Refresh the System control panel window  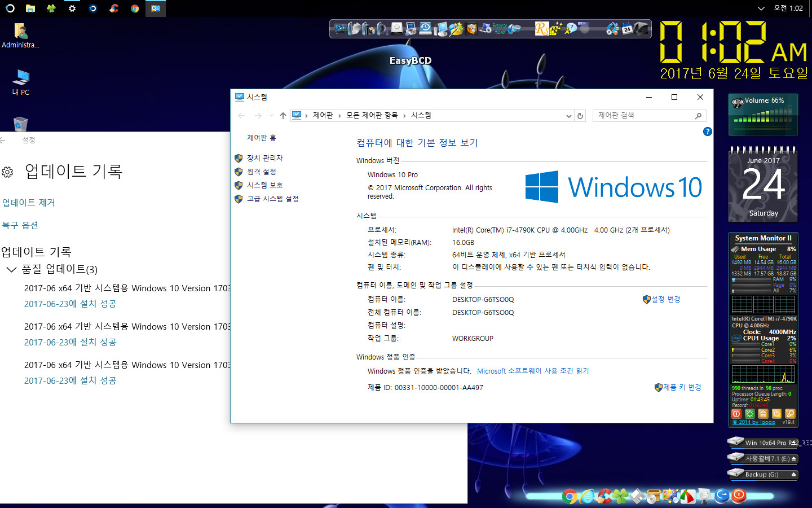click(x=580, y=116)
